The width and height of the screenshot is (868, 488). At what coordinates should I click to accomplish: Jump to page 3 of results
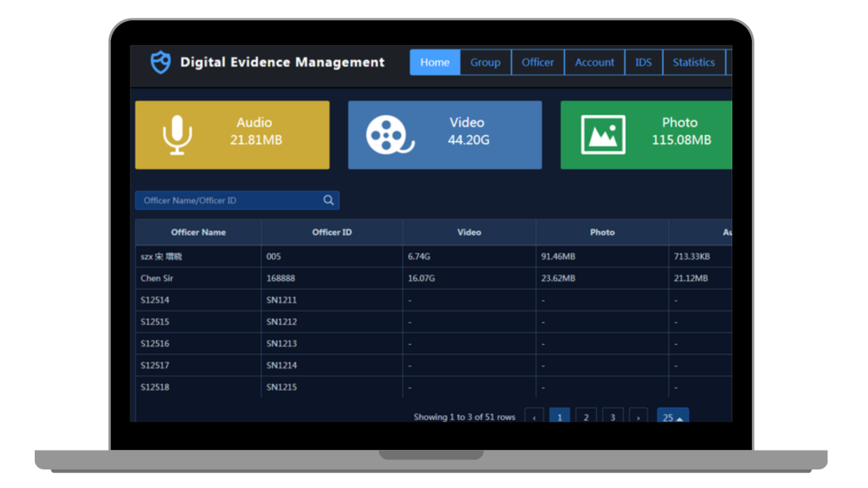[x=613, y=418]
